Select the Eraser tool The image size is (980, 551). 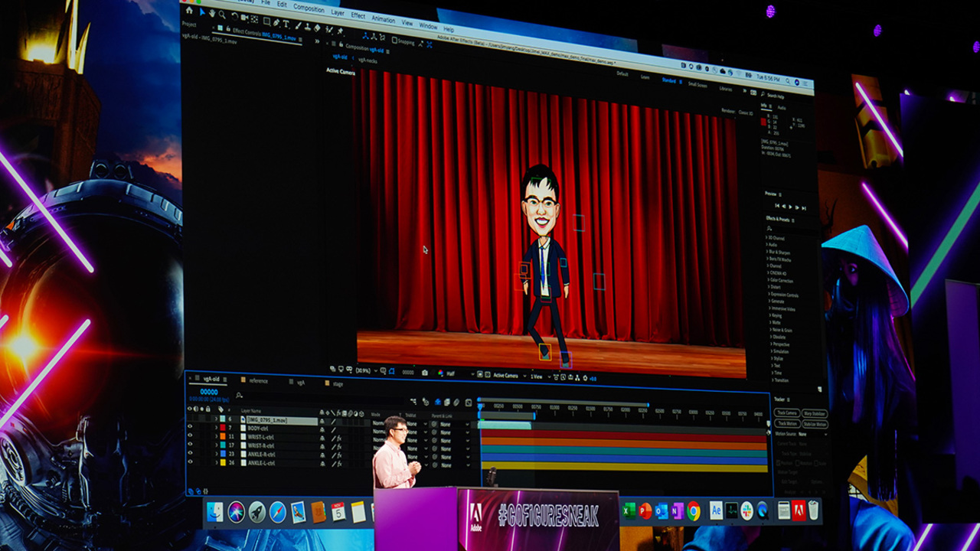[x=317, y=28]
